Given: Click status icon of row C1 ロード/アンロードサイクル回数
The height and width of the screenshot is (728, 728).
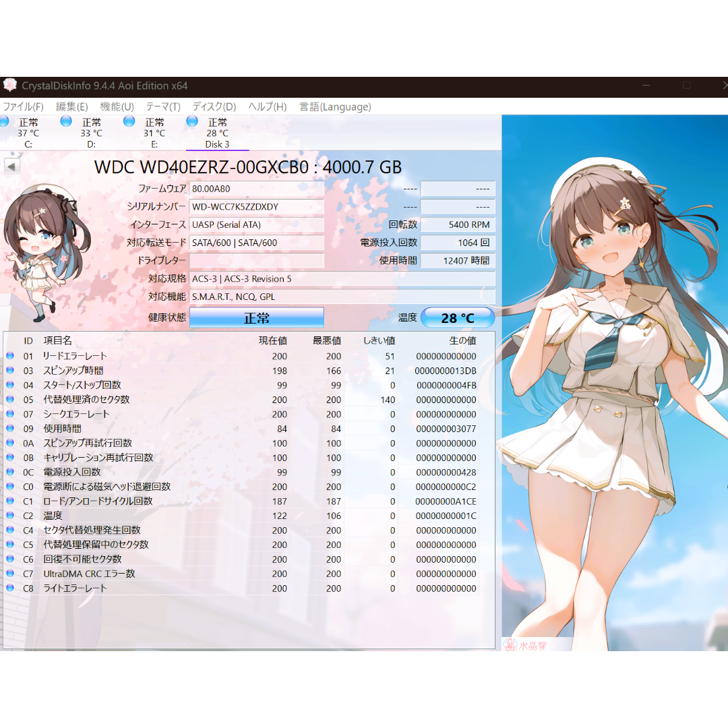Looking at the screenshot, I should click(10, 500).
